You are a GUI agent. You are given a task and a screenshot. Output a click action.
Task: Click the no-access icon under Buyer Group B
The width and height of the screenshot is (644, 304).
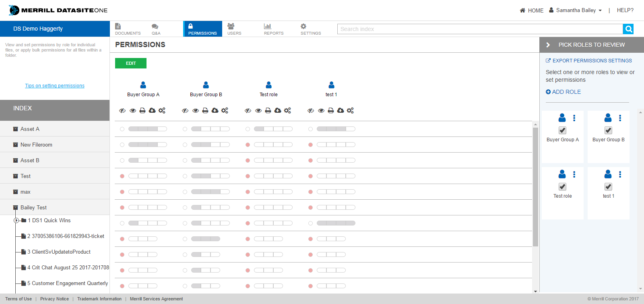[x=185, y=110]
